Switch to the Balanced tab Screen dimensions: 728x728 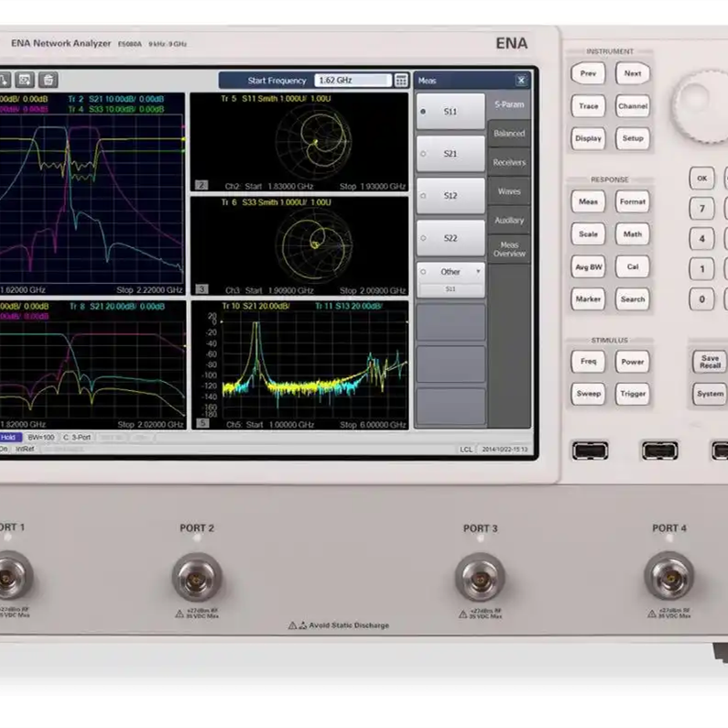(509, 134)
